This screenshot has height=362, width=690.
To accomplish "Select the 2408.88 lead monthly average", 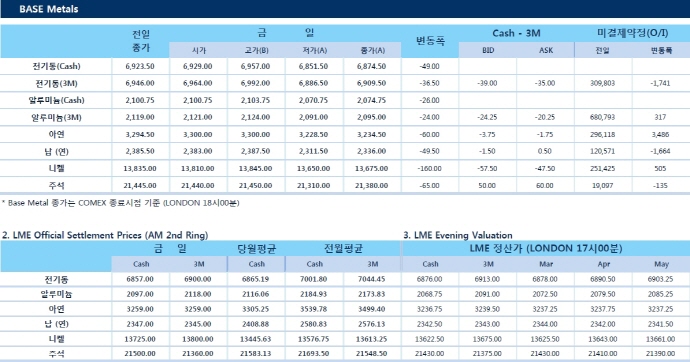I will (256, 324).
